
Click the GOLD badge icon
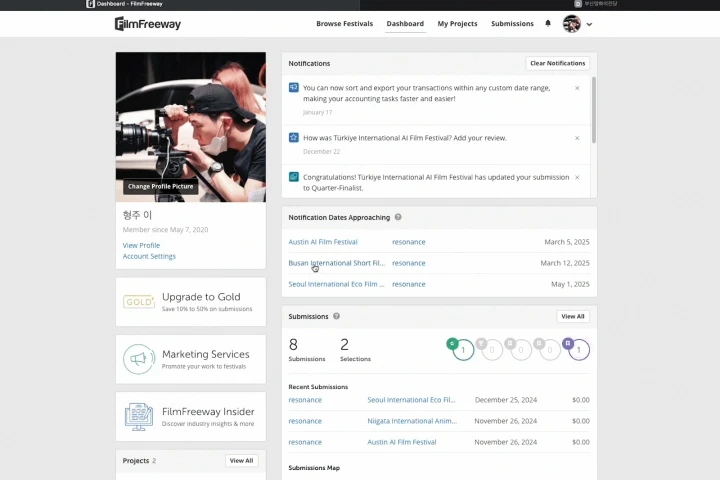(x=139, y=302)
